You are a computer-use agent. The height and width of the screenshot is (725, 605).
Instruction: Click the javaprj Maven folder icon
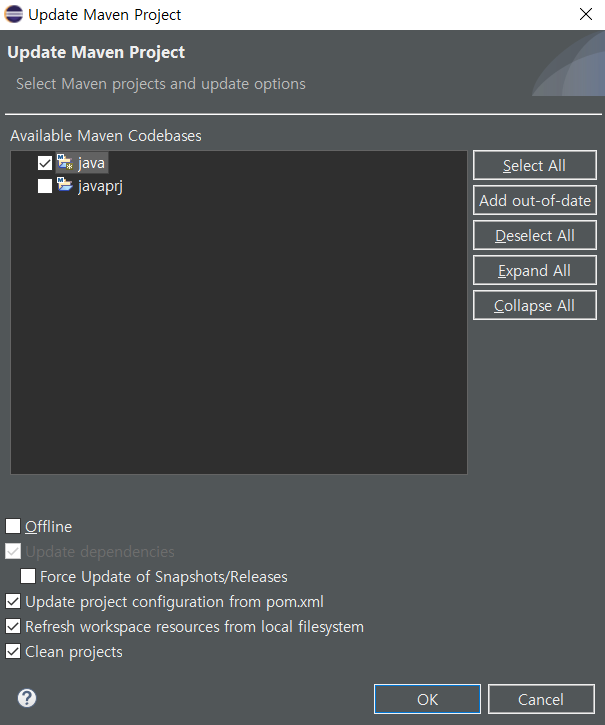coord(65,184)
